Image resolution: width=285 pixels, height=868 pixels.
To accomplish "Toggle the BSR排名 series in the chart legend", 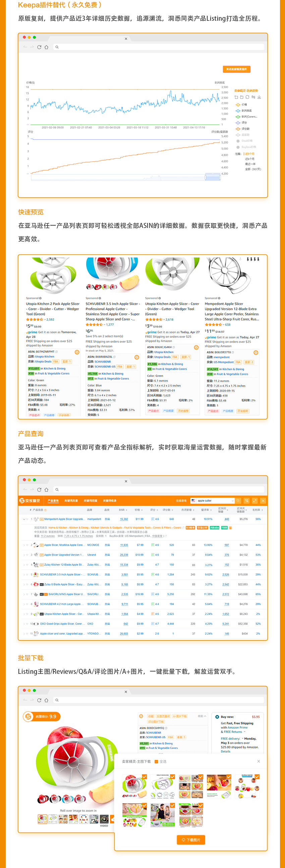I will click(x=243, y=110).
